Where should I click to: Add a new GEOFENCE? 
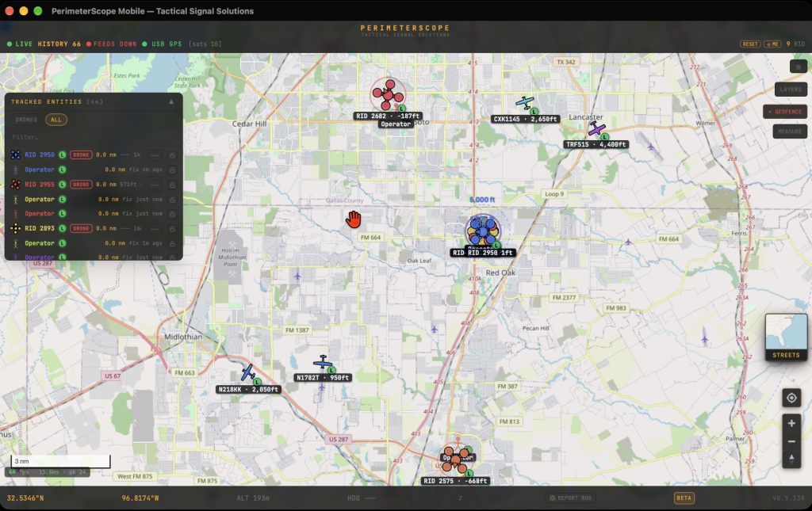pos(785,112)
